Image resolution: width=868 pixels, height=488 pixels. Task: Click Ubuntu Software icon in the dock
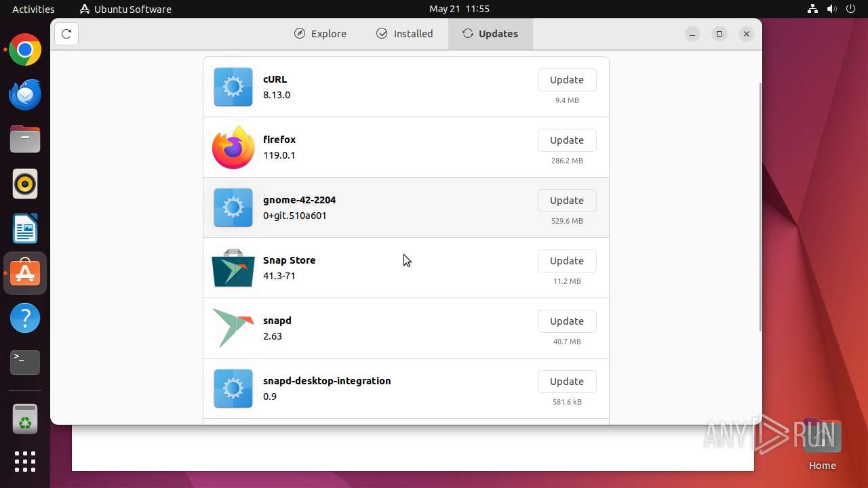click(25, 273)
